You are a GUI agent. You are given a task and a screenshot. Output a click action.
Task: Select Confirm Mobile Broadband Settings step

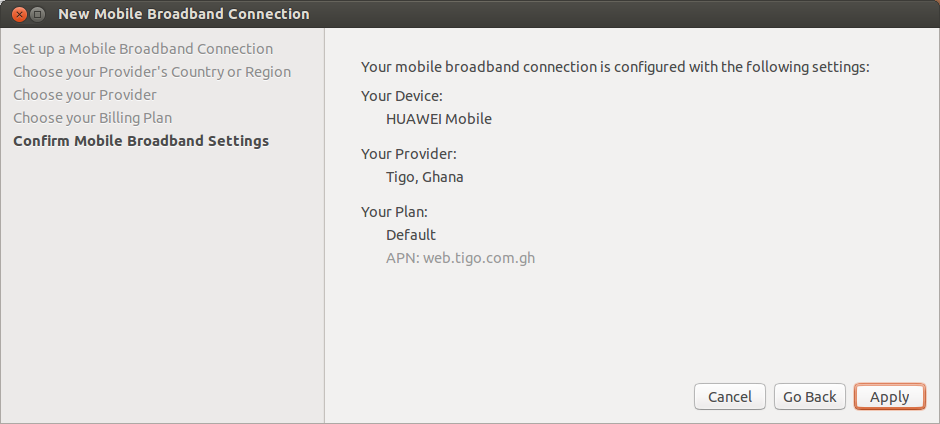[141, 141]
